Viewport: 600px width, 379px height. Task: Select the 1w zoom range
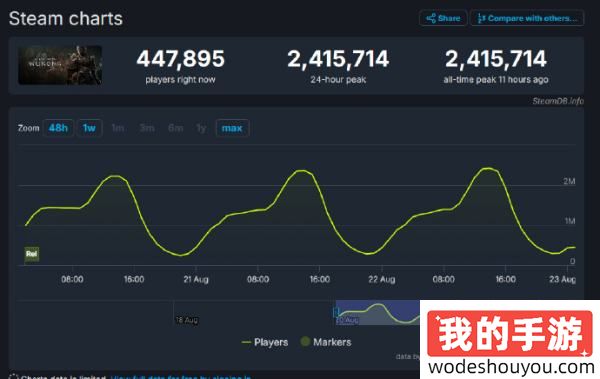89,128
